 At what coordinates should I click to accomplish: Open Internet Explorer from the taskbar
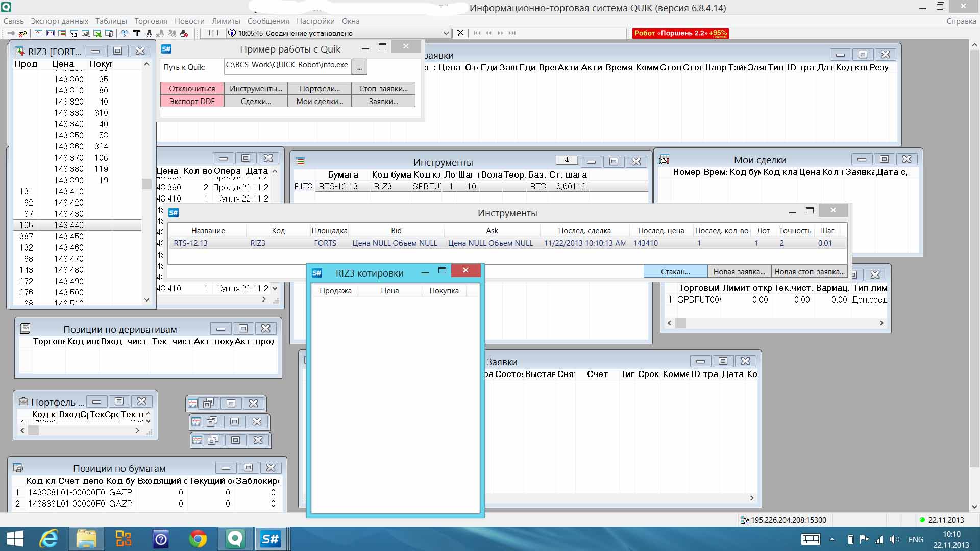coord(49,539)
